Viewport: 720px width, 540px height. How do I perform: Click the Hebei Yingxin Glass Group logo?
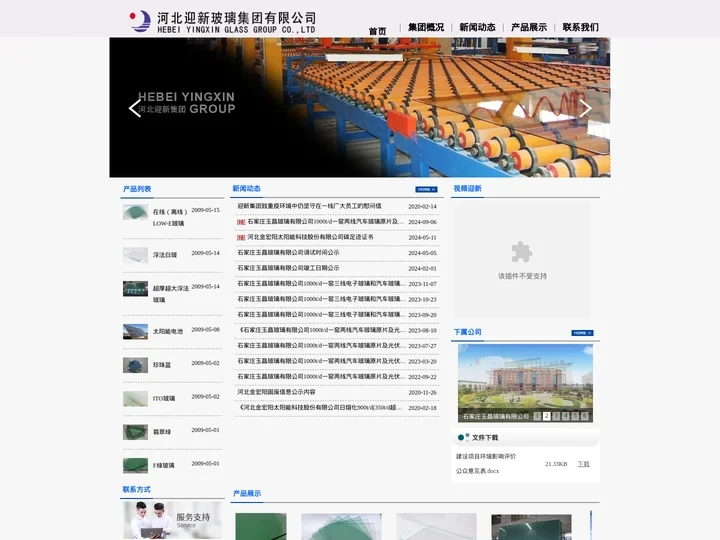(x=223, y=22)
